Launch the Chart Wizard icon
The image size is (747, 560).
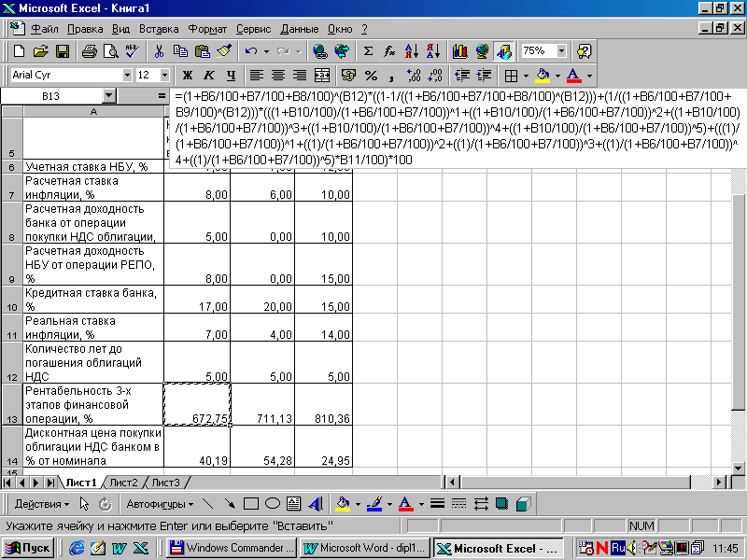(459, 51)
